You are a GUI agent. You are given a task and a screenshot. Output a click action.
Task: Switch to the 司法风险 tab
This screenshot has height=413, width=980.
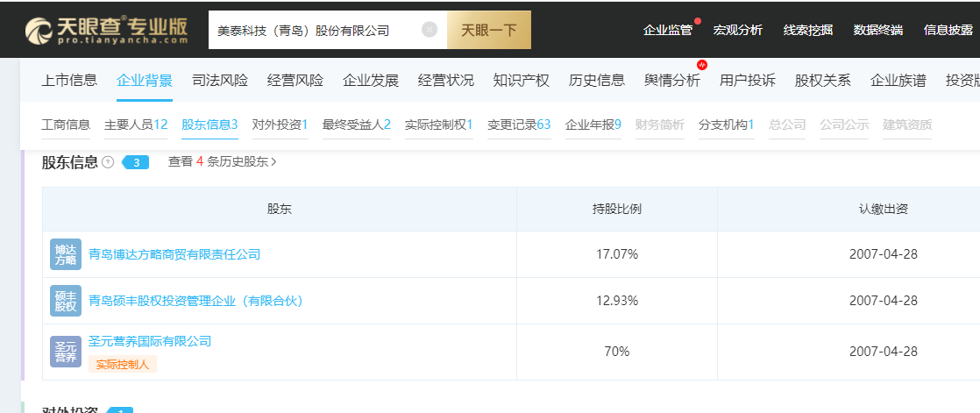[x=220, y=81]
